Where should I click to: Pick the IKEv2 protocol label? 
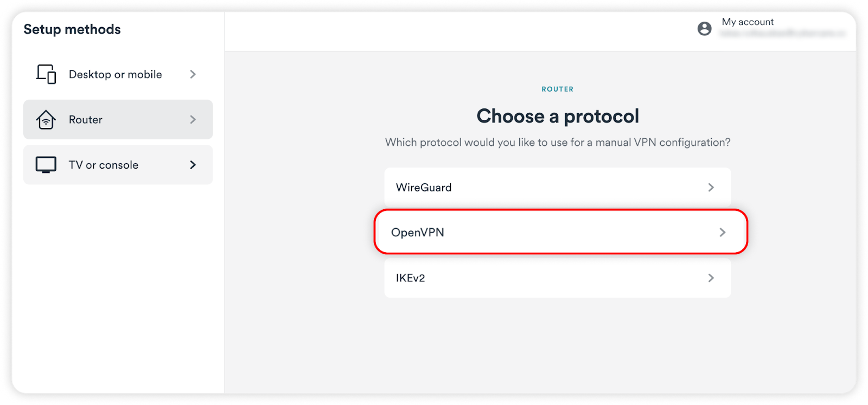[x=410, y=278]
